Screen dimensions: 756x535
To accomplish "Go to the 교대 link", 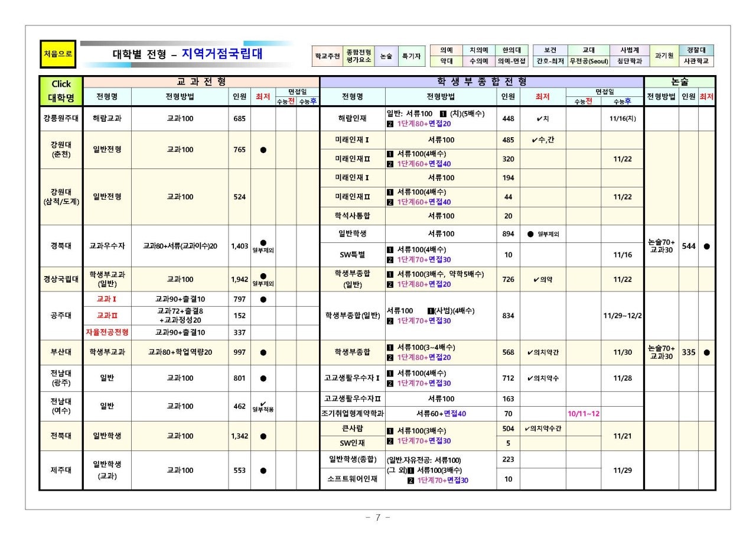I will [x=588, y=50].
